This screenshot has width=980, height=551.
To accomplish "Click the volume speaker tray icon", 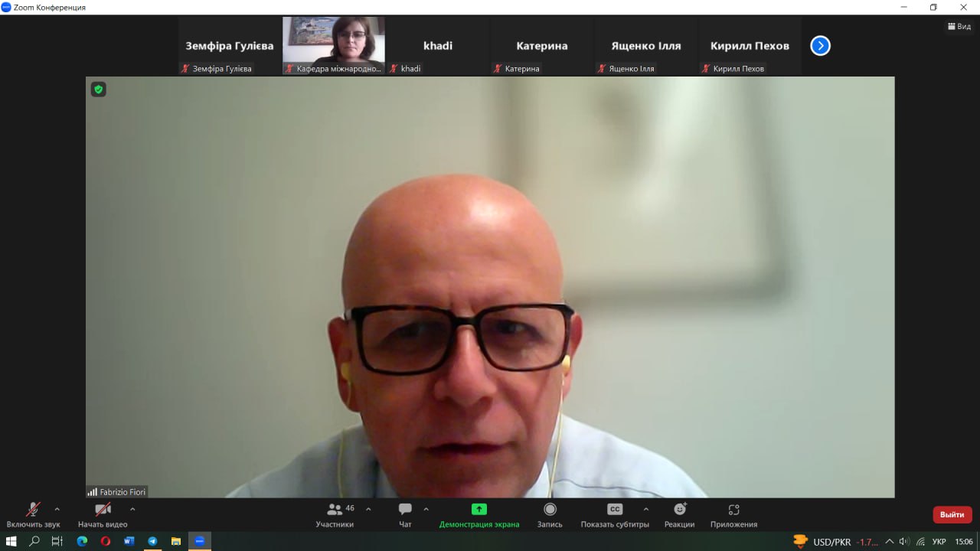I will [904, 542].
